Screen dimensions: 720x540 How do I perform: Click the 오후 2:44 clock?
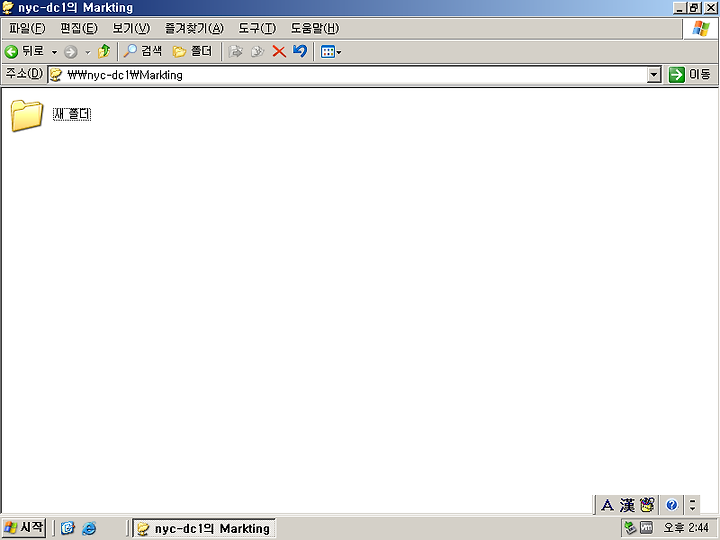686,528
